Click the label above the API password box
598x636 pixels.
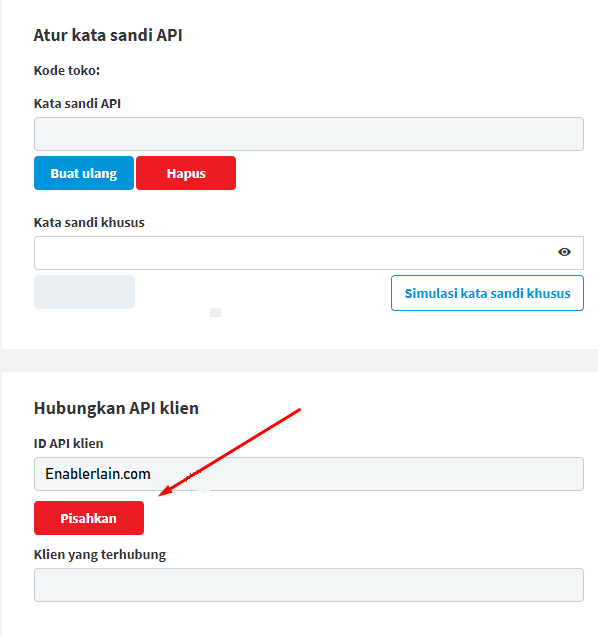[x=77, y=103]
